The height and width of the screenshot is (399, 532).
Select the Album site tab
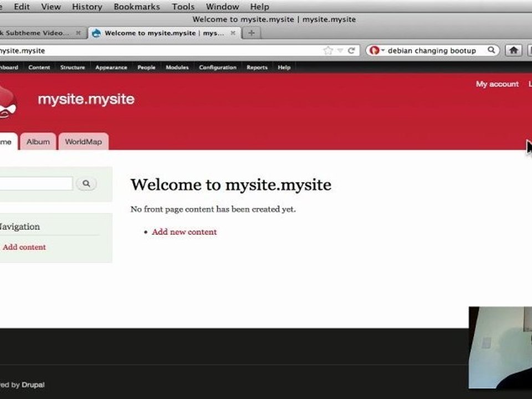(x=38, y=141)
